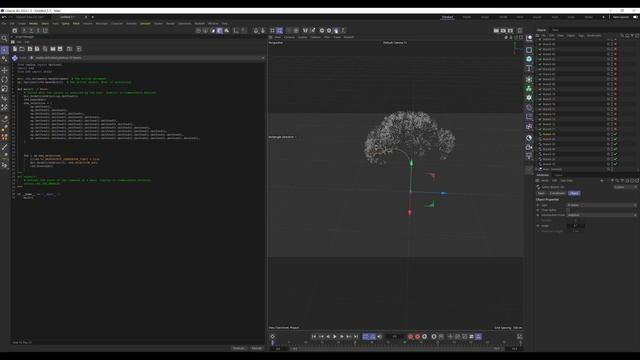Screen dimensions: 640x360
Task: Click the Angle value field
Action: (x=576, y=226)
